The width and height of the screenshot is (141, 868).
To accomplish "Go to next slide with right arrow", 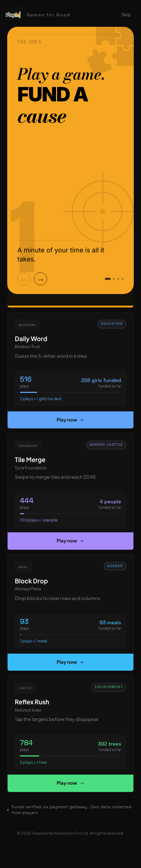I will [x=40, y=279].
